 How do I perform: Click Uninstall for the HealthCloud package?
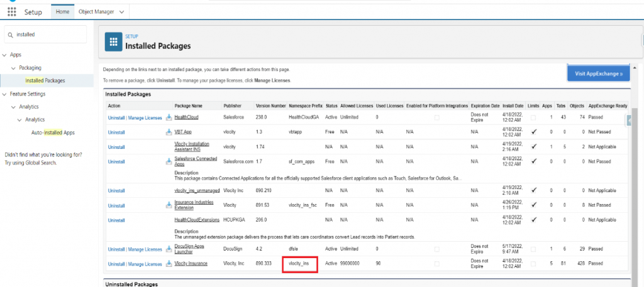(116, 117)
